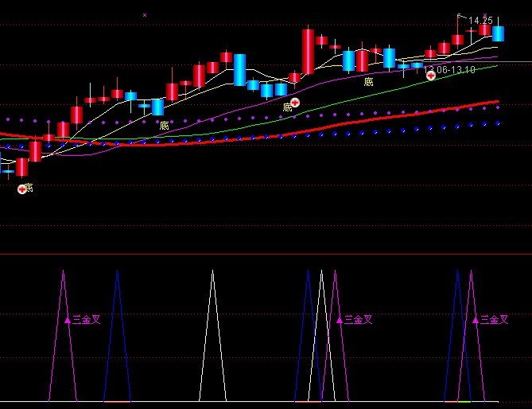Click the red plus marker below 13.06-13.10 text
This screenshot has width=532, height=409.
(x=431, y=76)
